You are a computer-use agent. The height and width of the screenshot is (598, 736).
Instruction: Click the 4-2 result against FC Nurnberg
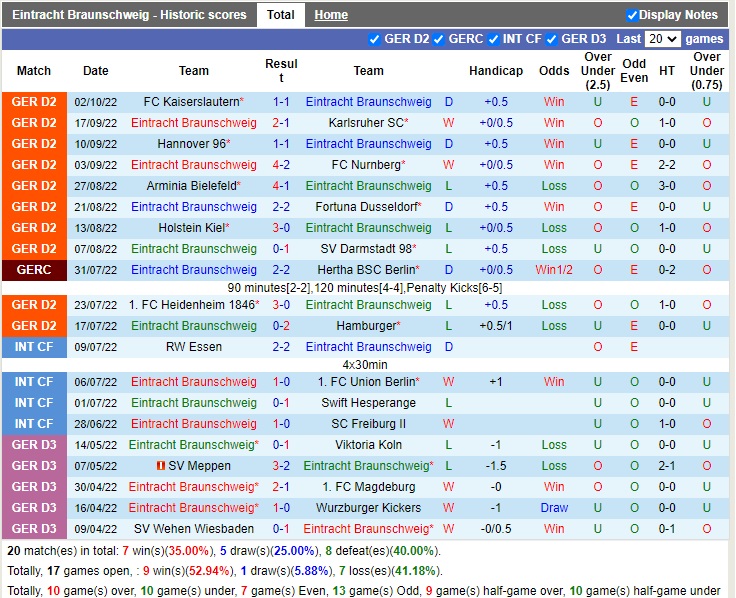pyautogui.click(x=281, y=165)
